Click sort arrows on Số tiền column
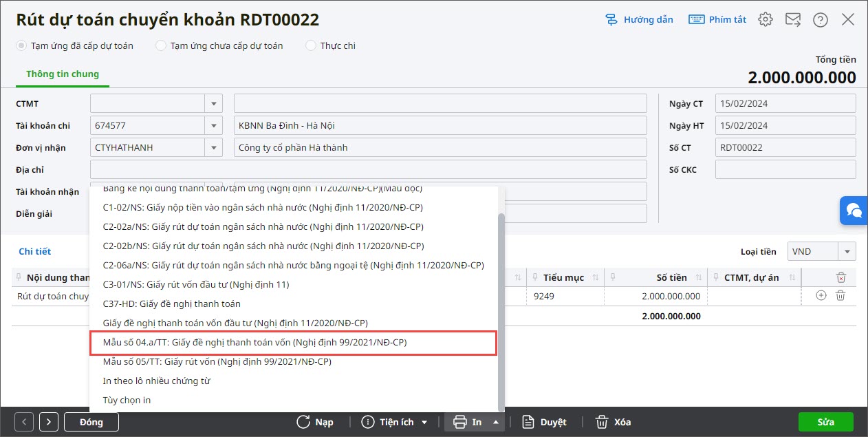Image resolution: width=868 pixels, height=437 pixels. point(698,277)
